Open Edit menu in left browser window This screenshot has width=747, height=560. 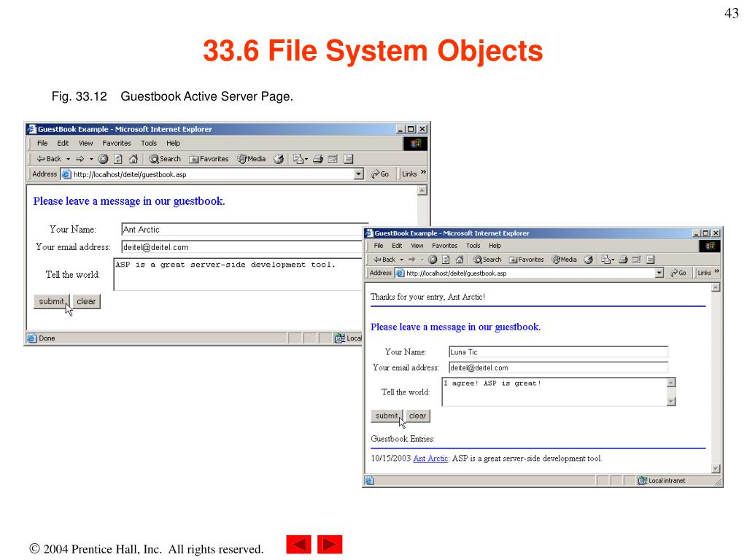click(63, 143)
